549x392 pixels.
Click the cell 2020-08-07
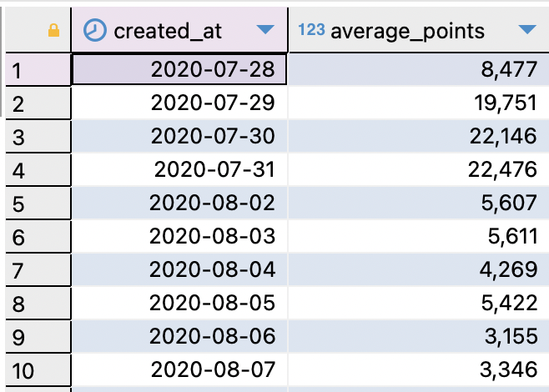click(179, 370)
